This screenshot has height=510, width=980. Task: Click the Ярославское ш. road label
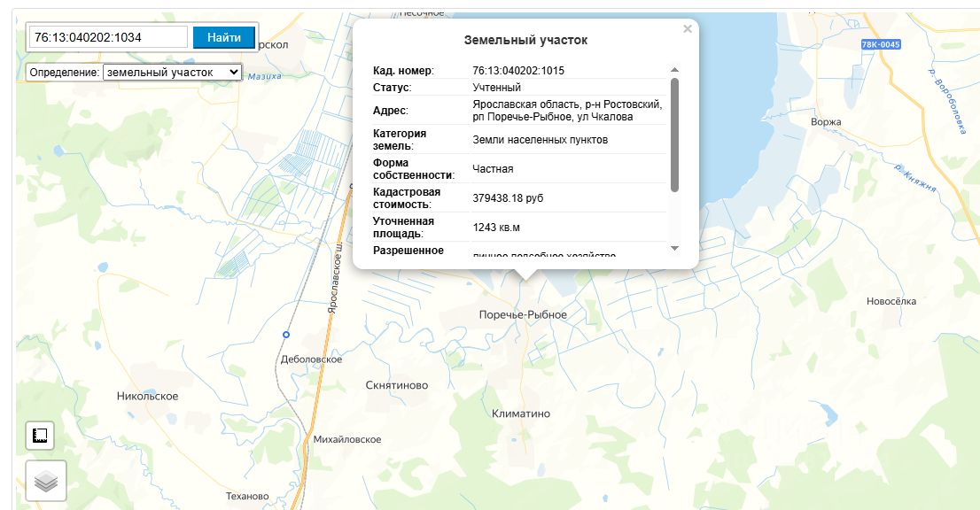[335, 278]
